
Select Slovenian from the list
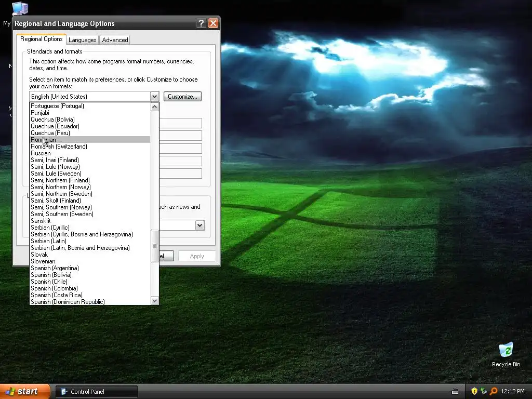tap(90, 261)
